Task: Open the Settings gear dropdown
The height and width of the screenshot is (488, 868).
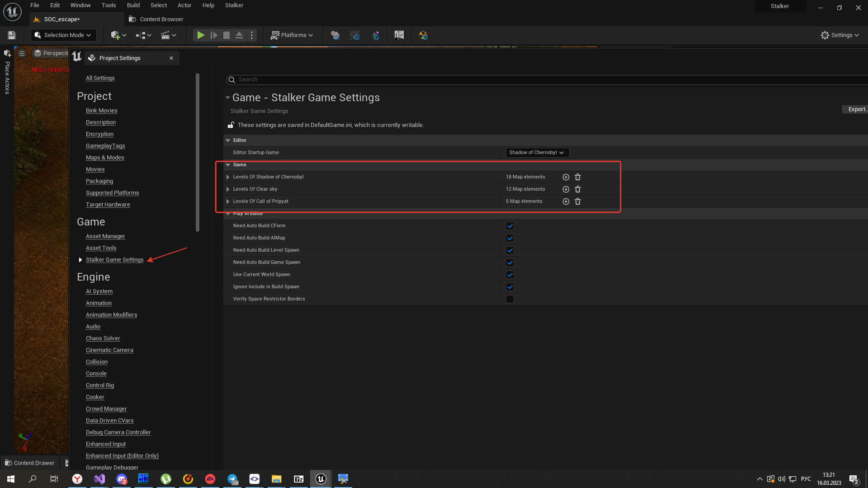Action: pos(840,35)
